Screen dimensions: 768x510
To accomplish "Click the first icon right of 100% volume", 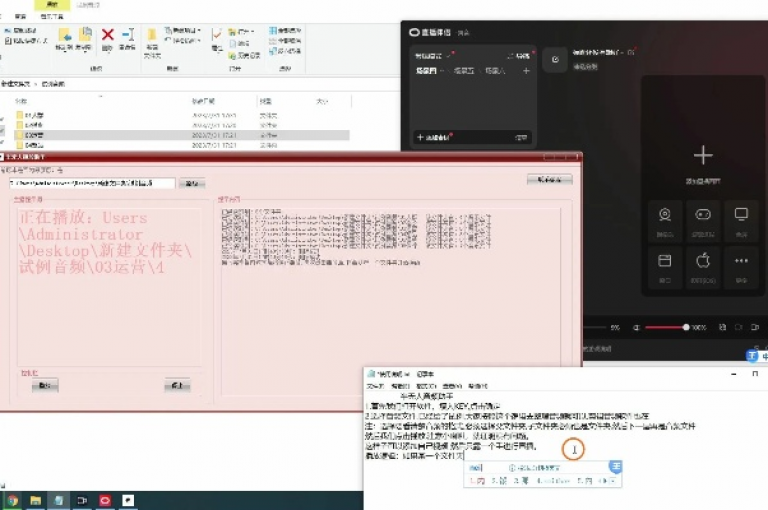I will click(722, 327).
